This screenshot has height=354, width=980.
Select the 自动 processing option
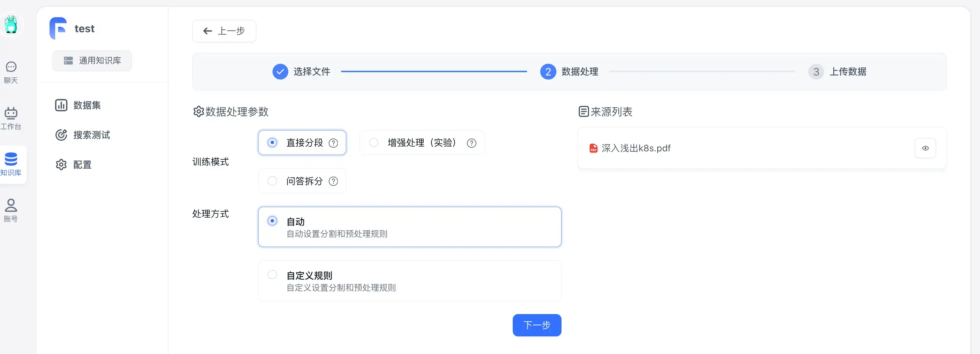point(410,227)
